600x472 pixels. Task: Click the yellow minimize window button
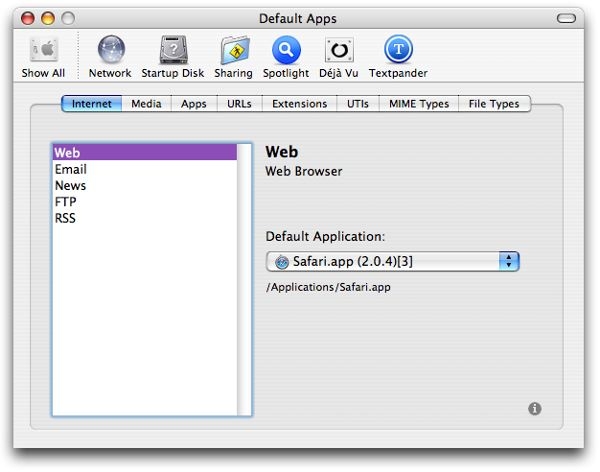(48, 18)
